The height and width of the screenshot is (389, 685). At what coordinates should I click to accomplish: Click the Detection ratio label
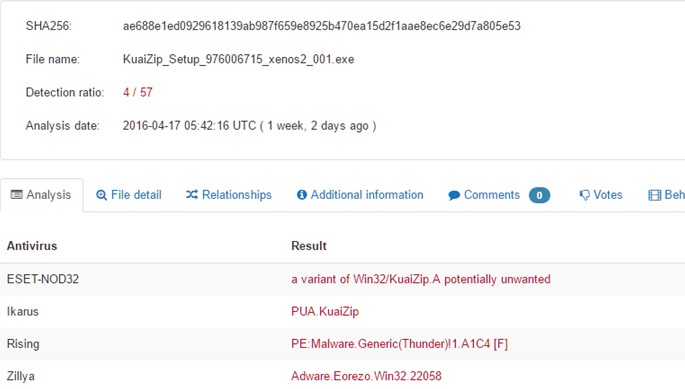(65, 93)
